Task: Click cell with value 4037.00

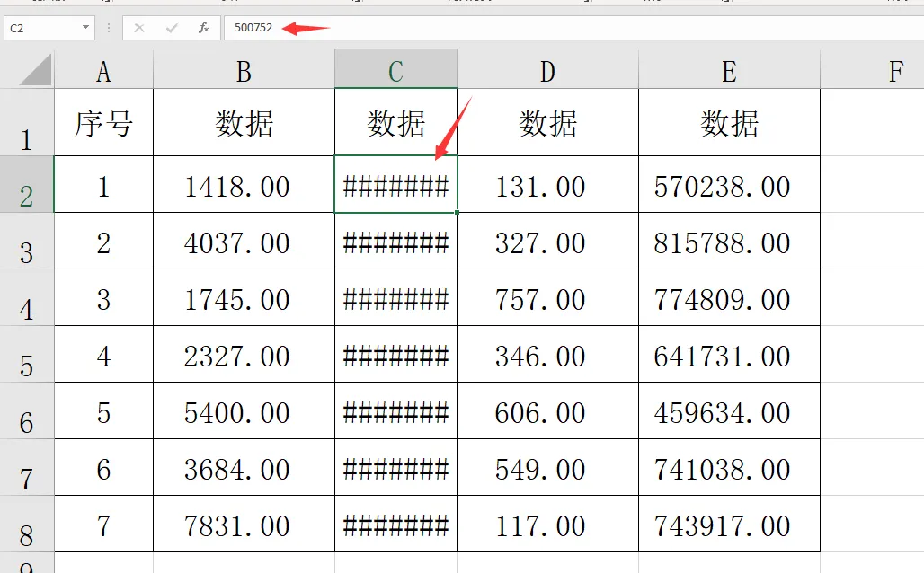Action: [244, 241]
